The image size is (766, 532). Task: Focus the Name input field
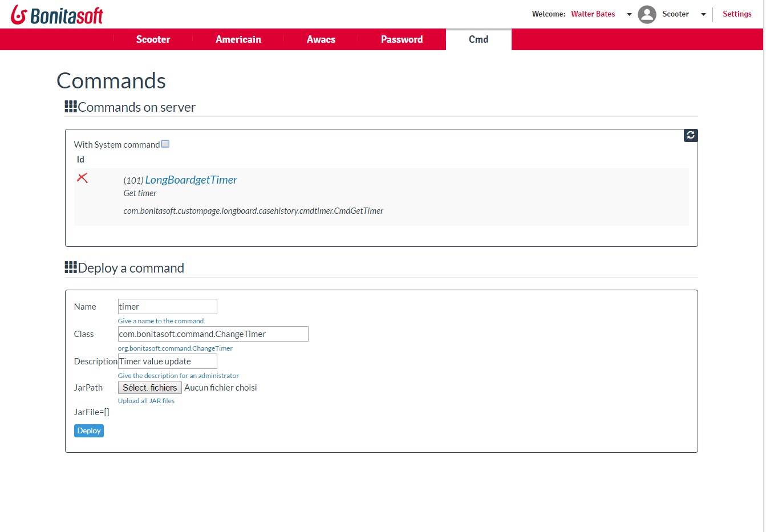pos(168,306)
